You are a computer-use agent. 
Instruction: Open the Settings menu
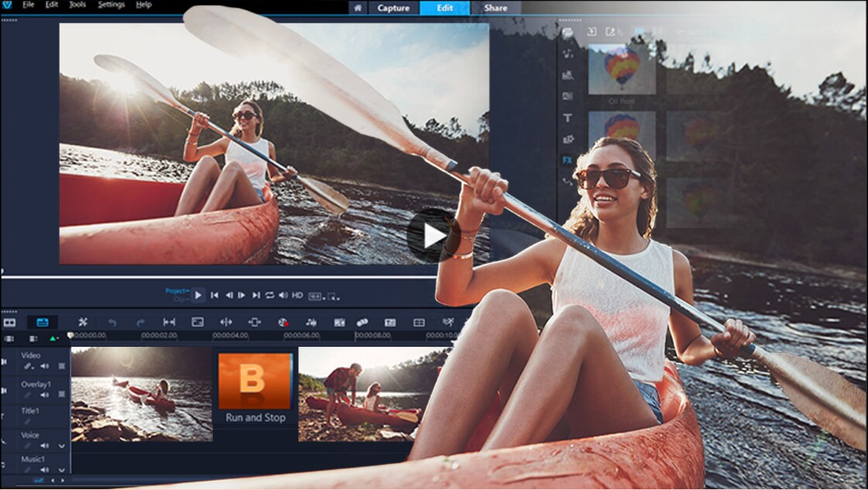tap(112, 5)
